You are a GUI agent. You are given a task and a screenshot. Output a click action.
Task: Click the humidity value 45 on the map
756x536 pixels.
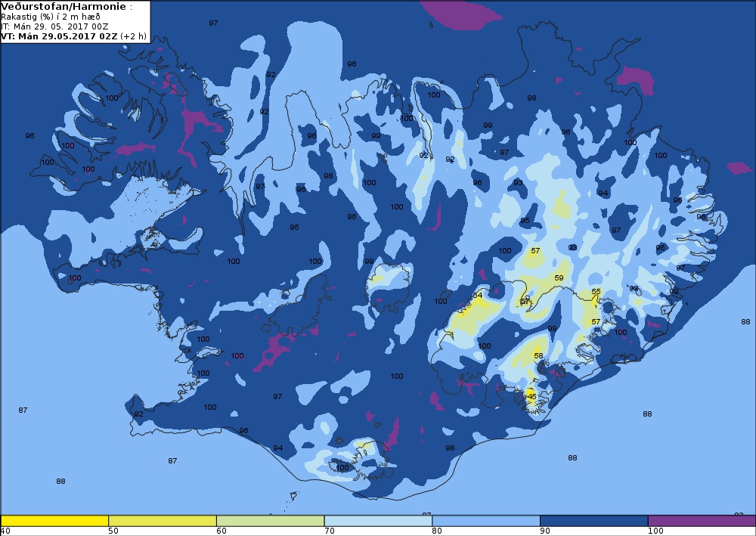[x=531, y=396]
